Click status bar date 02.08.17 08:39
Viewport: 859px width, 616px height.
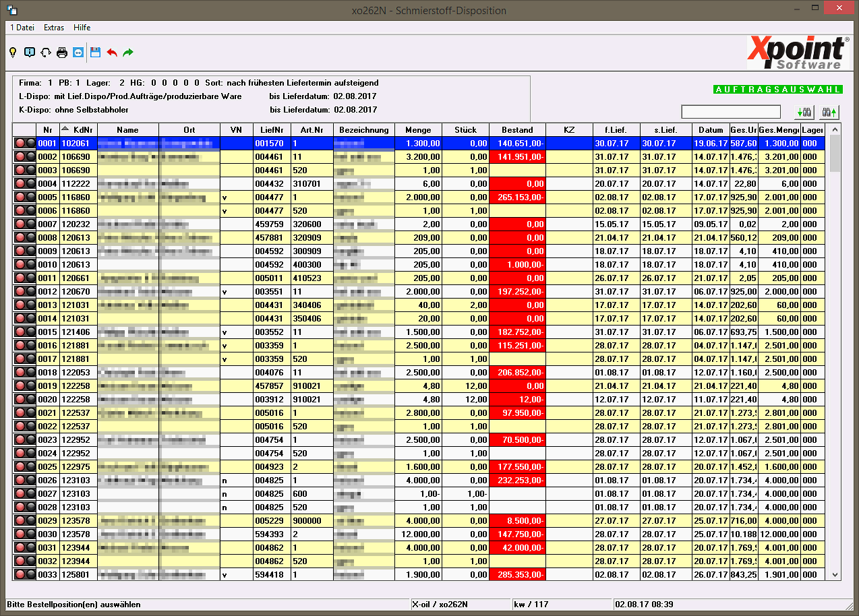(644, 605)
